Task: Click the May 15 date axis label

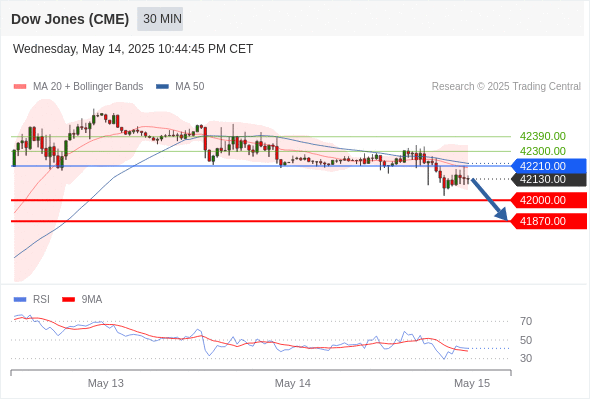Action: 472,383
